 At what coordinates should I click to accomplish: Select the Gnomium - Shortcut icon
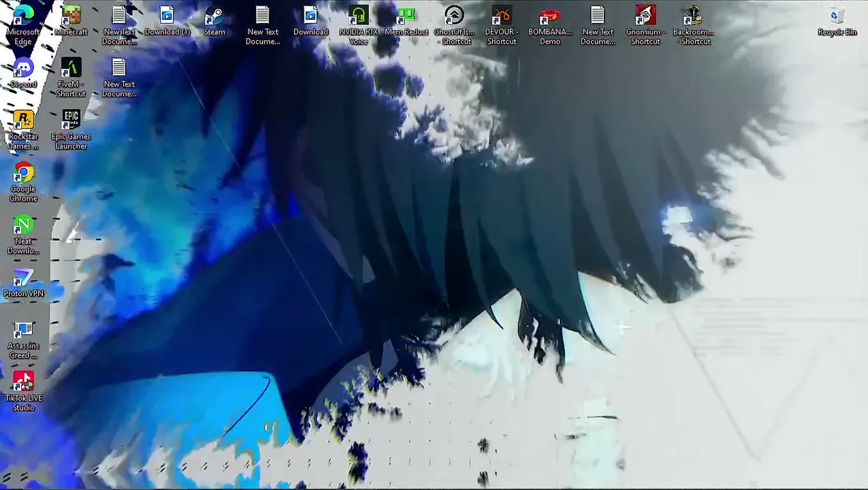click(x=645, y=25)
